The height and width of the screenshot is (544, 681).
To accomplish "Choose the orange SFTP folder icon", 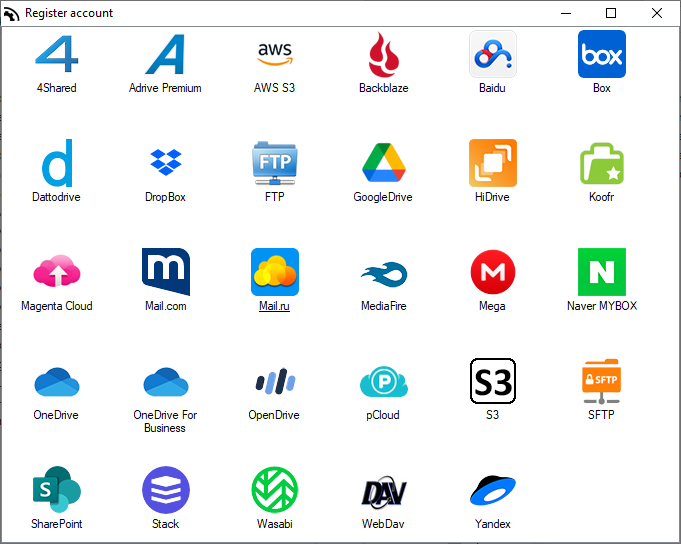I will point(602,381).
